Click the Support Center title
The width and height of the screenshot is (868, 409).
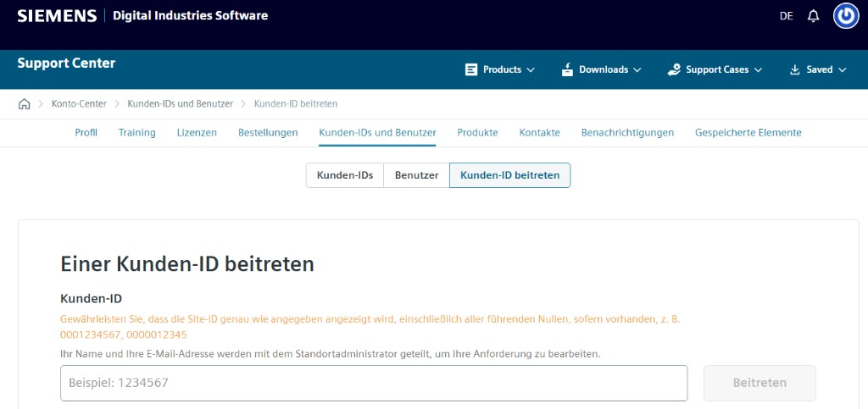click(66, 63)
